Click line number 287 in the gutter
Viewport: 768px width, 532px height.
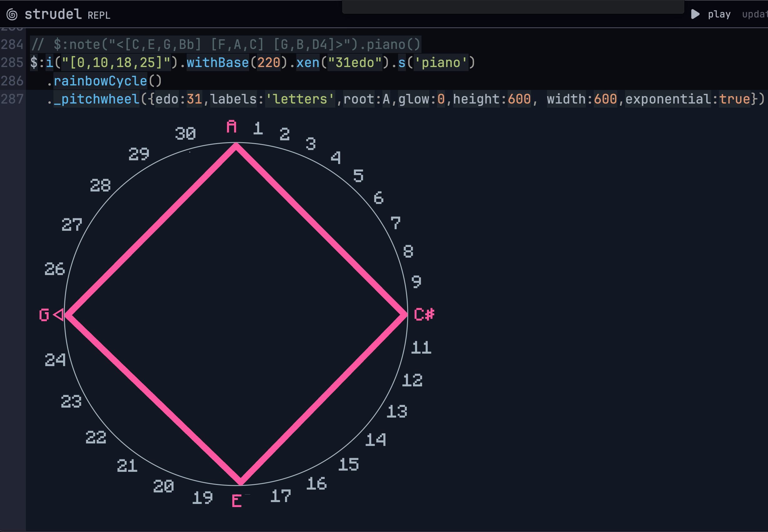tap(12, 99)
